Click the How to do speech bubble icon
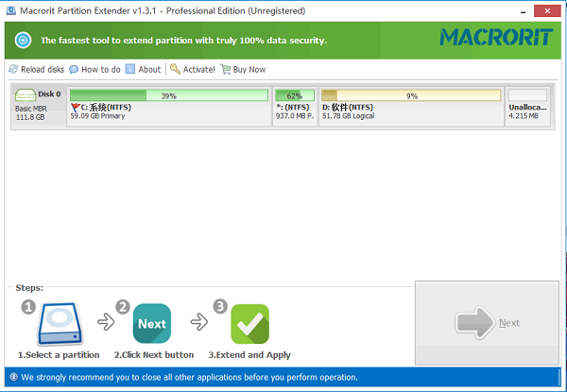This screenshot has width=567, height=392. [x=74, y=69]
